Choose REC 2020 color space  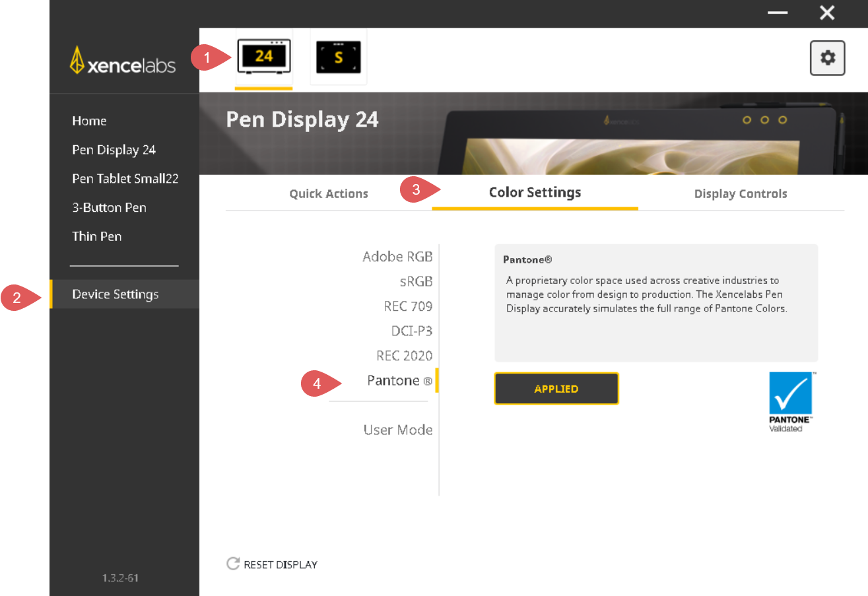click(x=405, y=356)
